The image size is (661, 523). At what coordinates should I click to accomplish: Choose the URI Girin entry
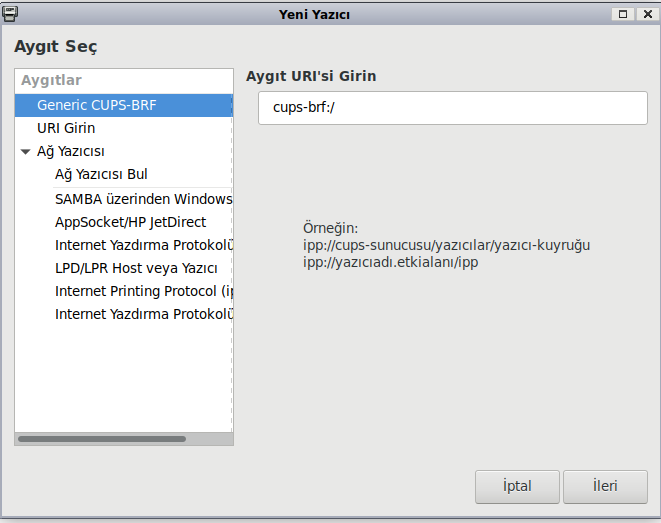click(66, 128)
